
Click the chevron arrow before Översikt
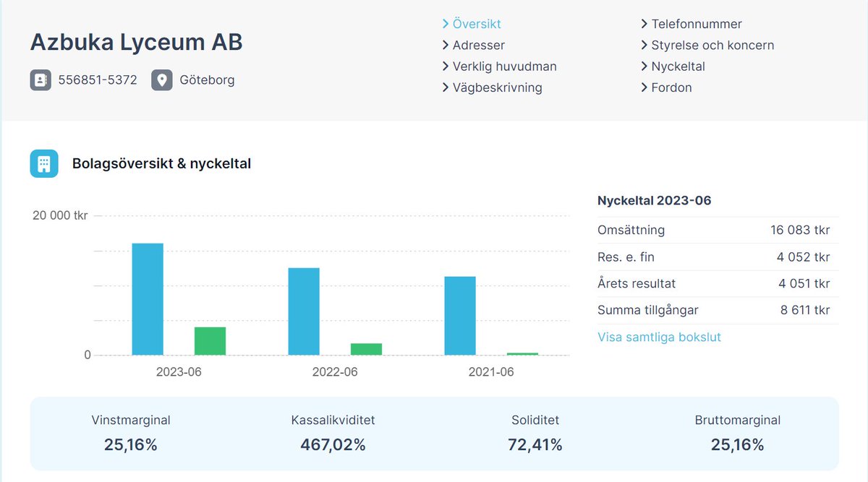pos(446,24)
